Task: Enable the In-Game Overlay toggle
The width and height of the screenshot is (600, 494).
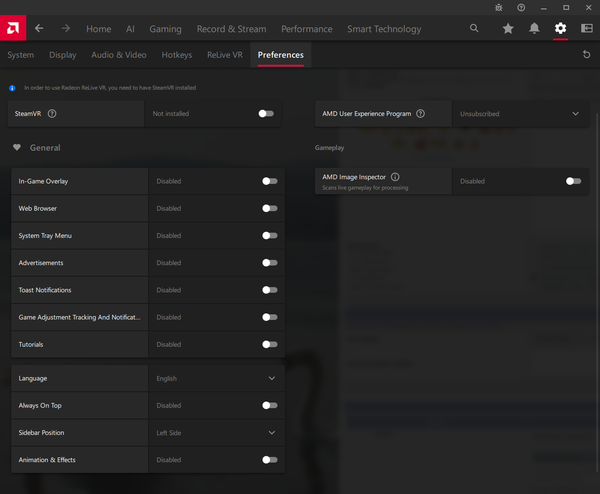Action: click(x=270, y=181)
